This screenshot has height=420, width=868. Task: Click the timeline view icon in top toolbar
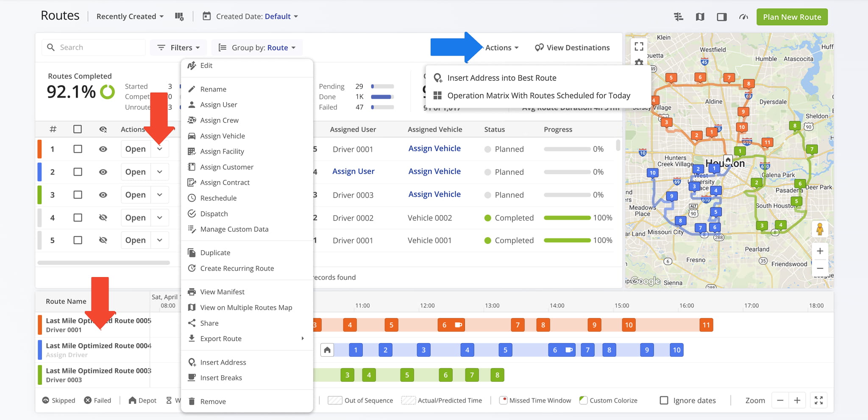(679, 17)
